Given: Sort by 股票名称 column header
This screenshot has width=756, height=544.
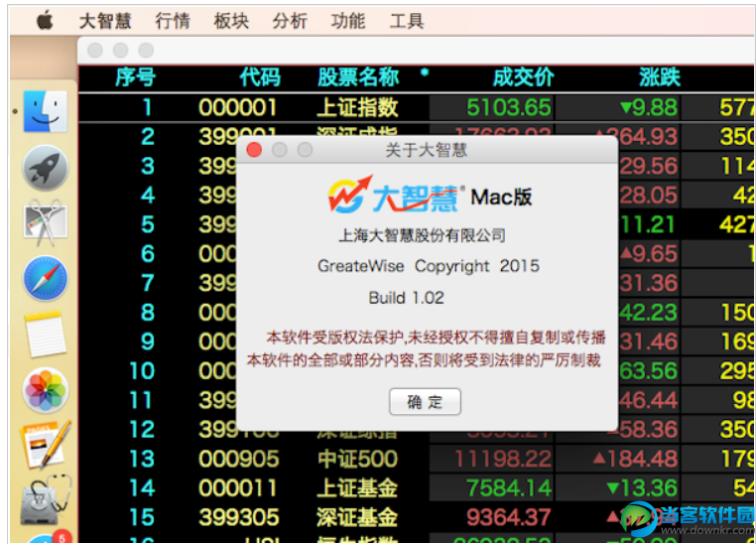Looking at the screenshot, I should pos(358,77).
